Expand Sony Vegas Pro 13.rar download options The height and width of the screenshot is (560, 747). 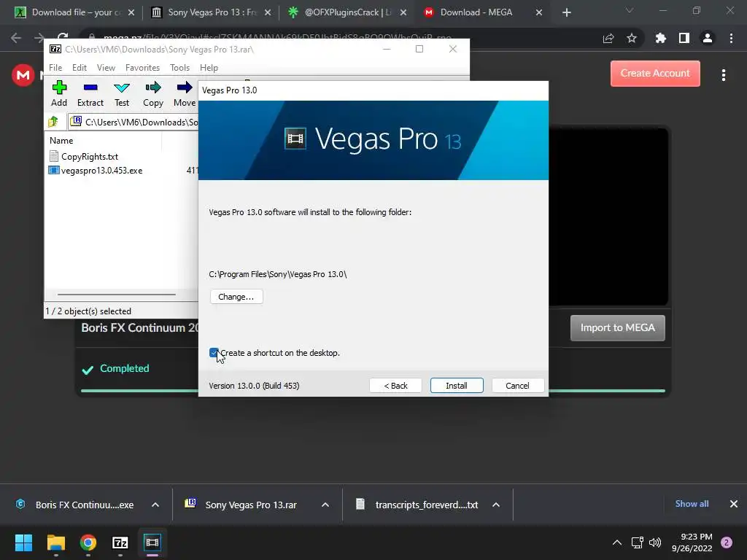[325, 505]
